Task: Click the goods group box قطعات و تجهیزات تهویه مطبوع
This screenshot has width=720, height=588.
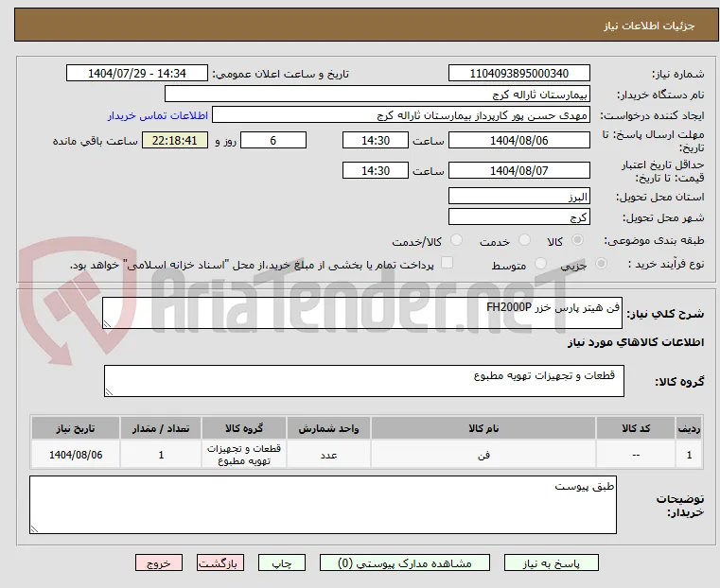Action: coord(364,381)
